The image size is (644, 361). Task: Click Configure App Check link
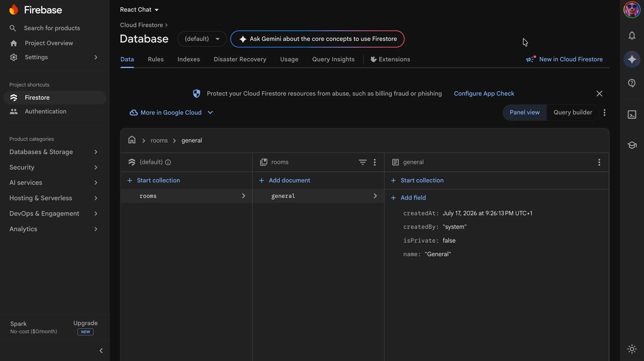click(x=484, y=94)
